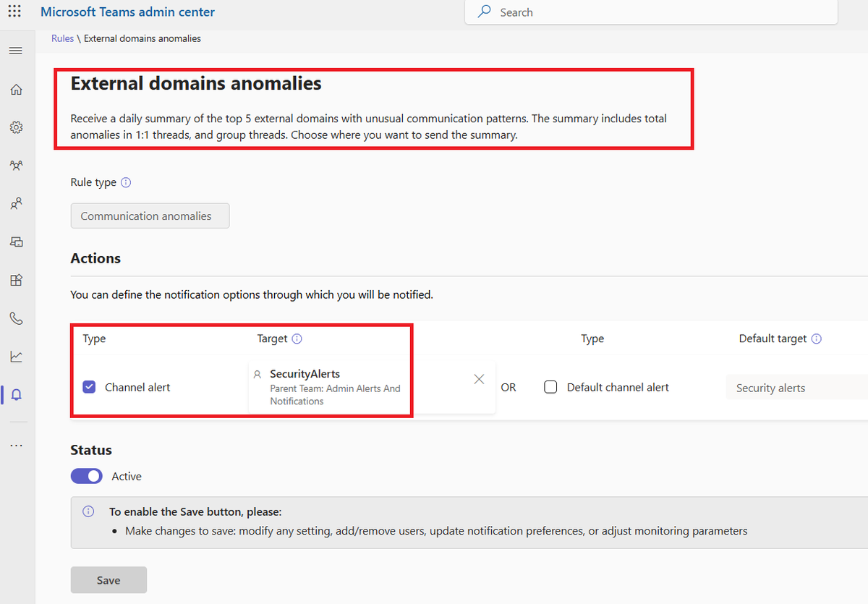This screenshot has width=868, height=604.
Task: Toggle the hamburger navigation menu
Action: (16, 51)
